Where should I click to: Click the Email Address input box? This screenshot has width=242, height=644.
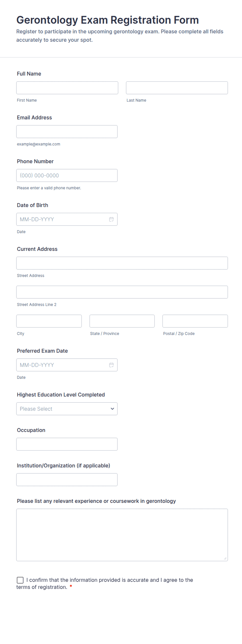pos(67,132)
